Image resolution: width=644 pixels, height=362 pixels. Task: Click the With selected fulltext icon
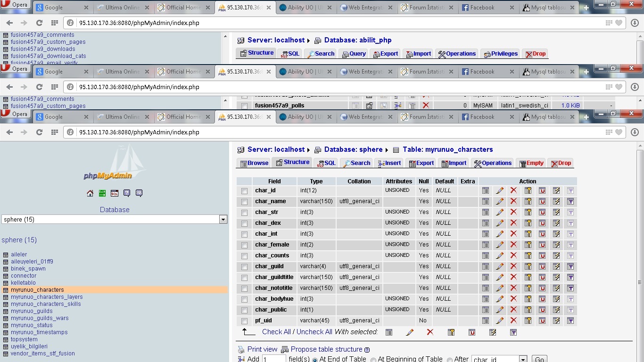pos(513,332)
